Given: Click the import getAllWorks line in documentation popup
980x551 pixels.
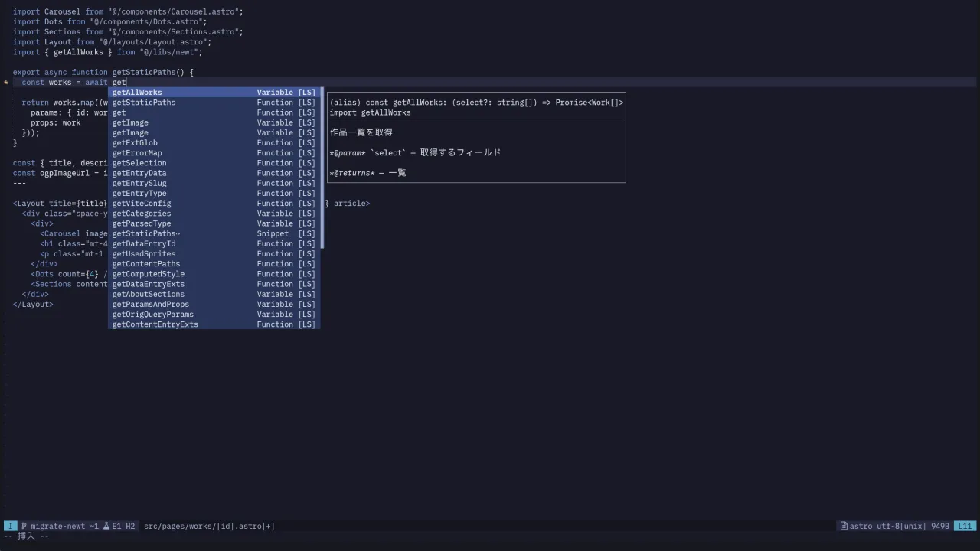Looking at the screenshot, I should click(371, 112).
